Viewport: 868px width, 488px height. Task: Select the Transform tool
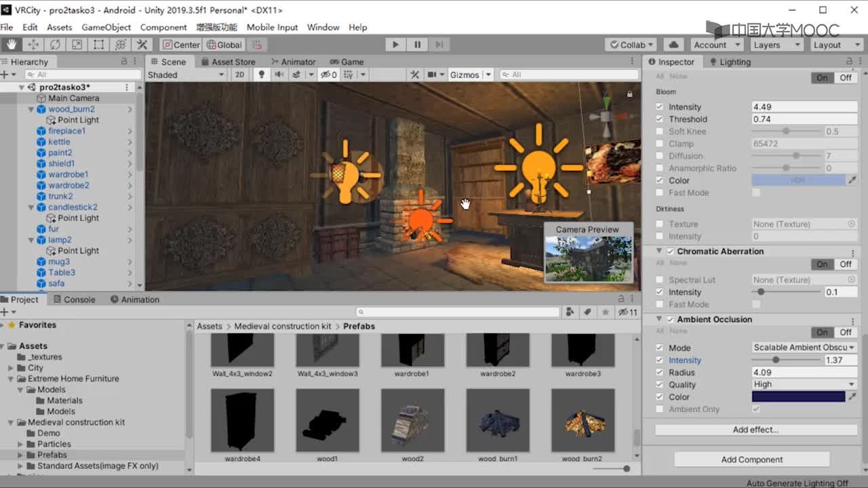click(x=120, y=45)
